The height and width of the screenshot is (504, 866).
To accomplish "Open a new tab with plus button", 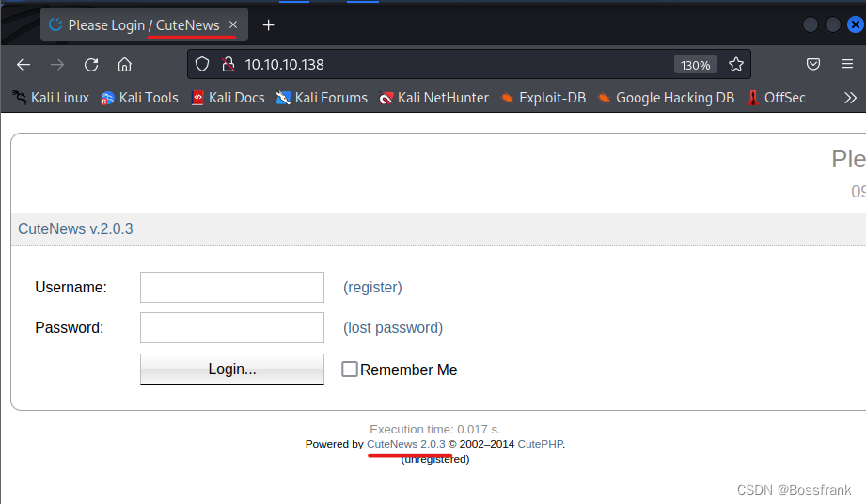I will pos(268,25).
